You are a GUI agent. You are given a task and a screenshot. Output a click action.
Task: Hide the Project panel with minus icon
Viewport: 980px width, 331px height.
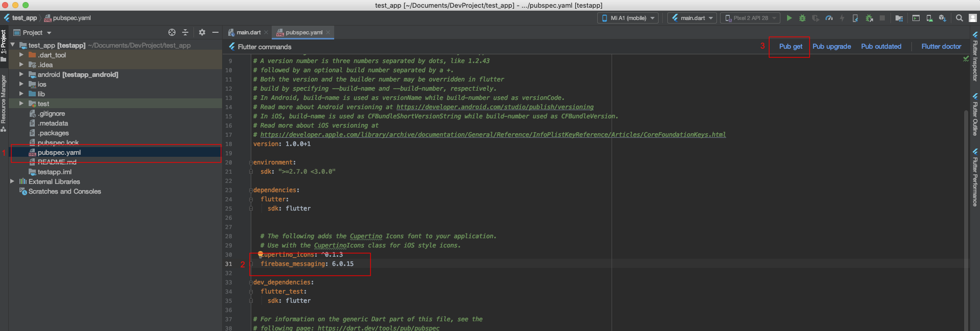coord(215,32)
